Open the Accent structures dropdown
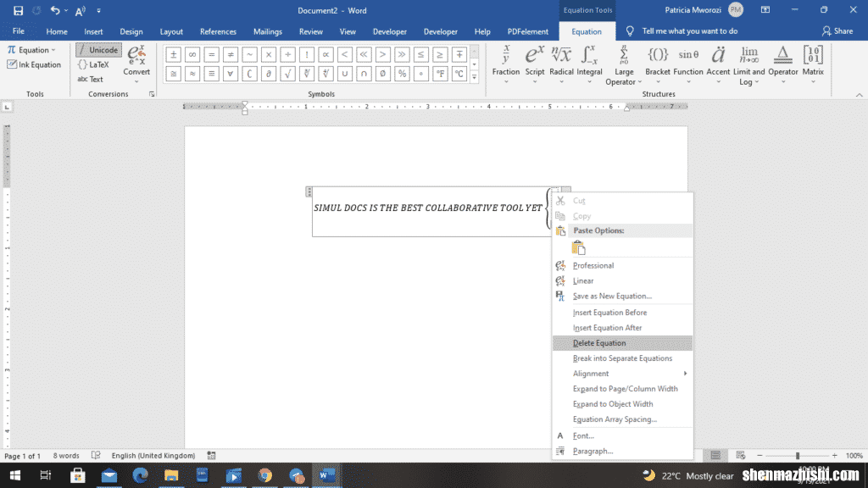Viewport: 868px width, 488px height. pos(718,64)
